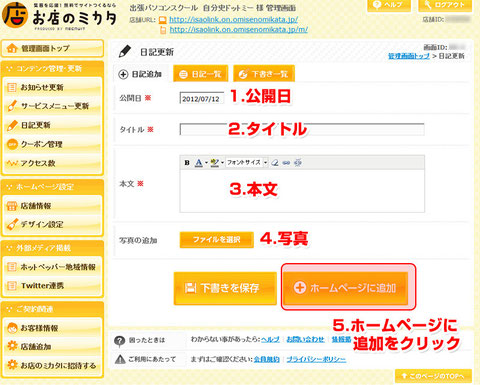Open お知らせ更新 in the sidebar
Viewport: 480px width, 385px height.
click(52, 87)
